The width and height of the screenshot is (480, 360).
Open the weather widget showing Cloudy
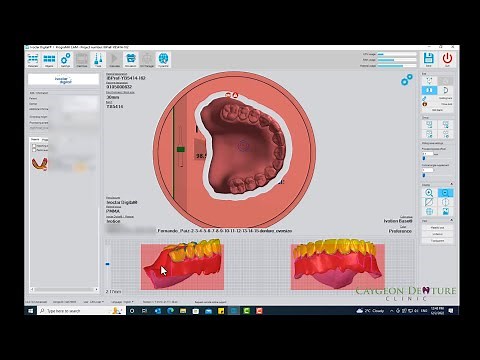370,311
